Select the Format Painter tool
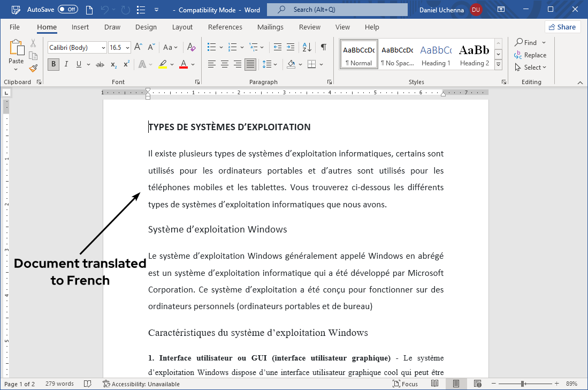588x390 pixels. click(x=33, y=68)
